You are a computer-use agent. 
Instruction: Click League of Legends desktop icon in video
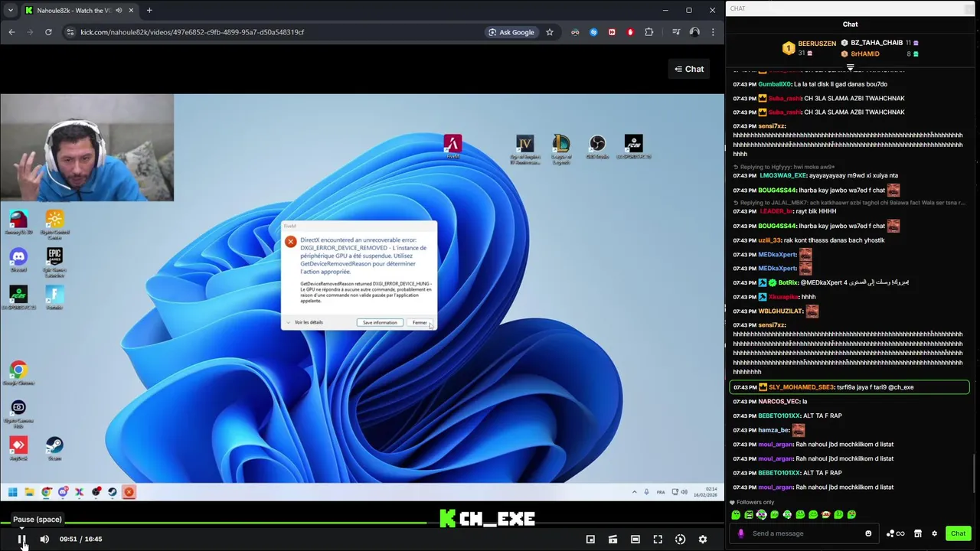tap(561, 147)
